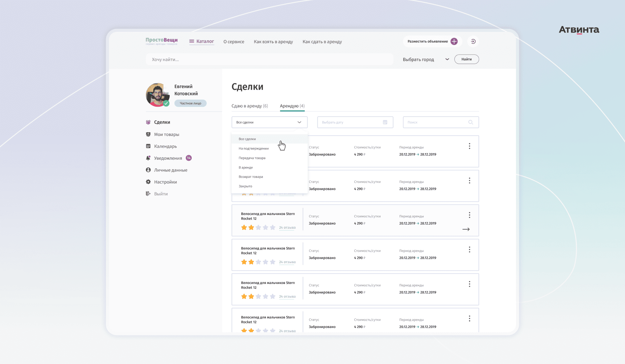Choose 'Возврат товара' from the list
Image resolution: width=625 pixels, height=364 pixels.
tap(251, 177)
